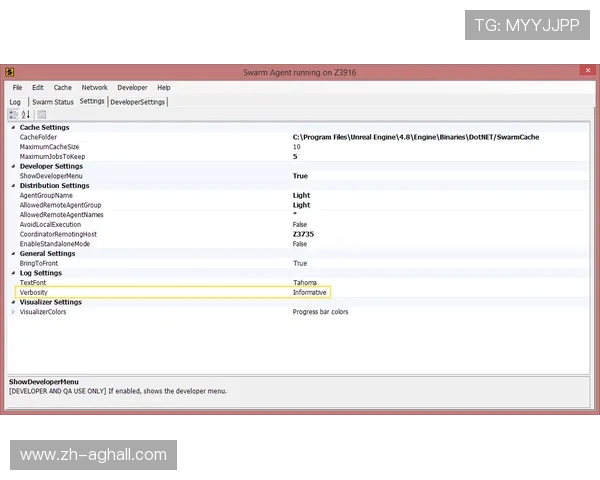Open the Developer menu
Viewport: 600px width, 480px height.
[x=132, y=88]
